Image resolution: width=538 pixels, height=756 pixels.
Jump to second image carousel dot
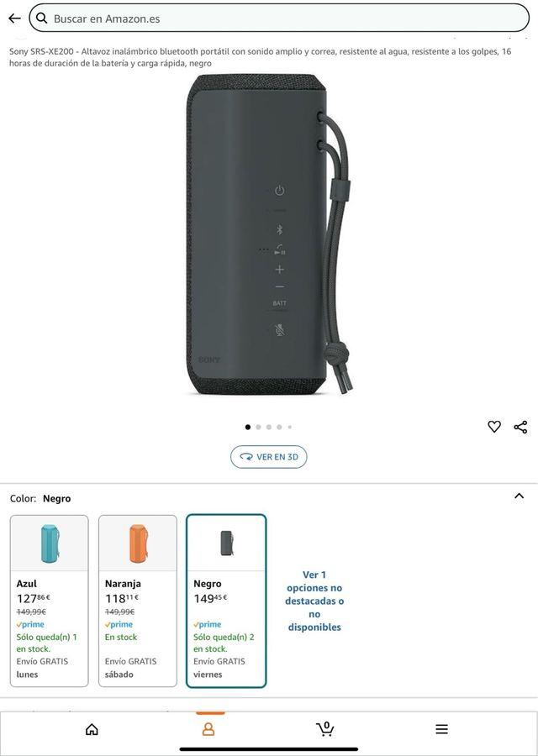(x=258, y=427)
